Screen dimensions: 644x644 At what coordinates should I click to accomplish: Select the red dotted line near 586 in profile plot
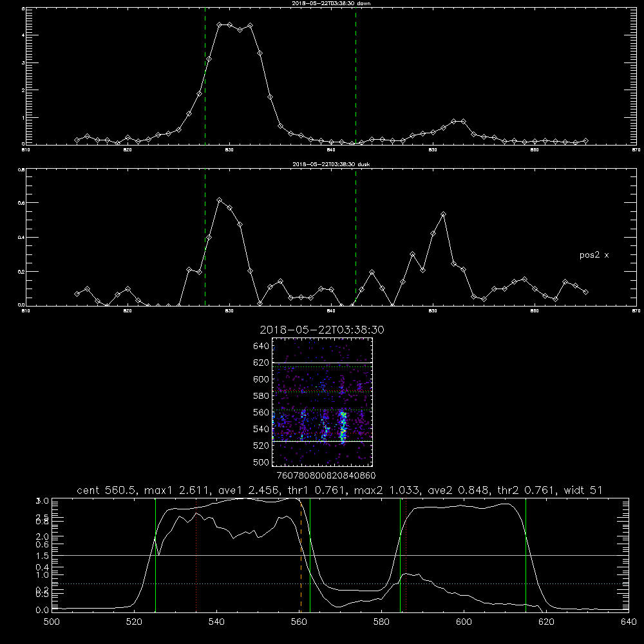(406, 555)
